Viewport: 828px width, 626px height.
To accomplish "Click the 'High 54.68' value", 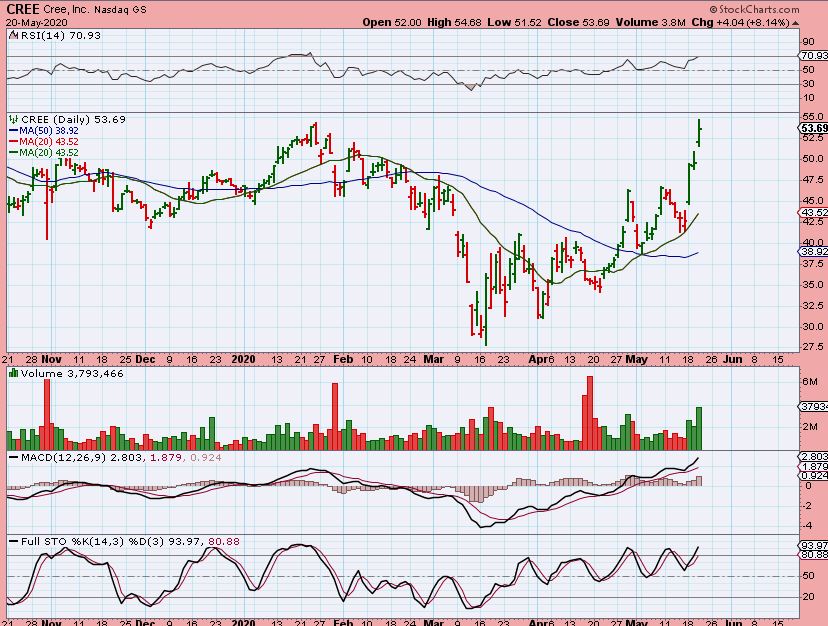I will (x=454, y=23).
